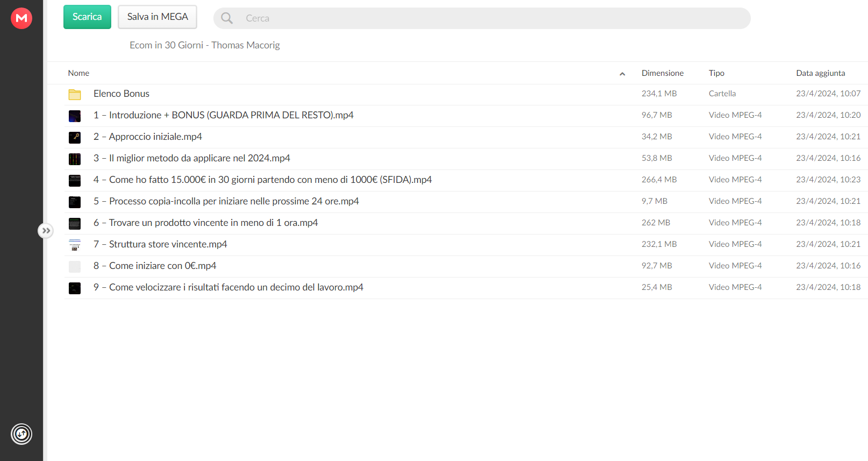868x461 pixels.
Task: Select 1 – Introduzione + BONUS file name
Action: click(x=224, y=115)
